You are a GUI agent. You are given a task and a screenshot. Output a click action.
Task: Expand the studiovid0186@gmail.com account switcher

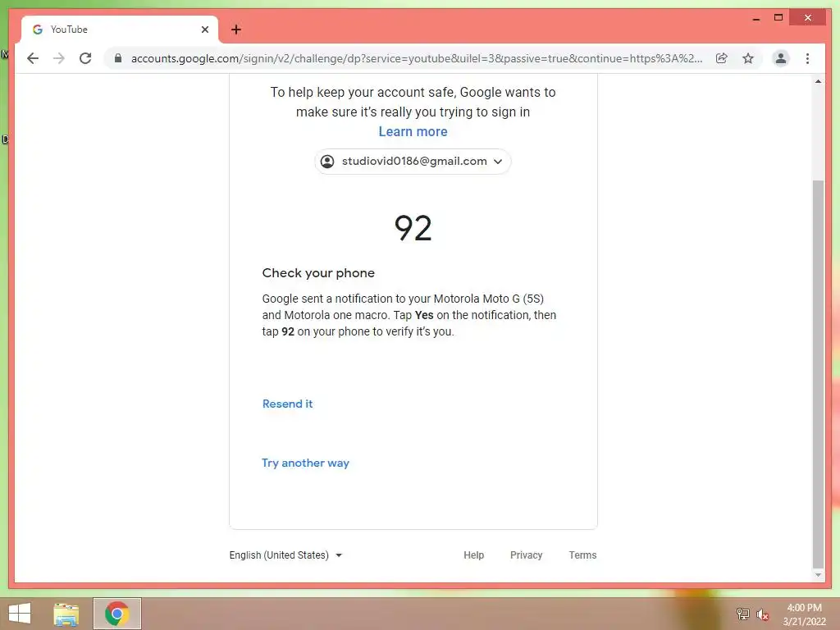point(413,162)
